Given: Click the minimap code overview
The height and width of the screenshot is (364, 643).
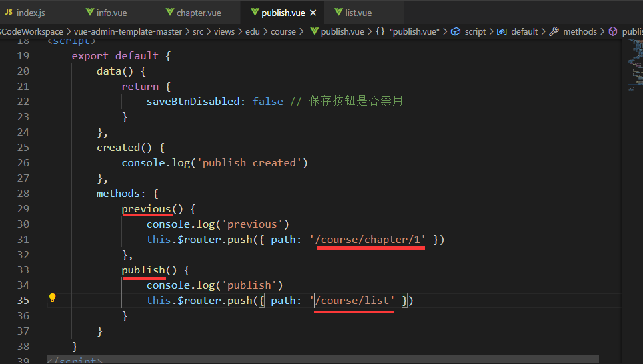Looking at the screenshot, I should point(635,65).
